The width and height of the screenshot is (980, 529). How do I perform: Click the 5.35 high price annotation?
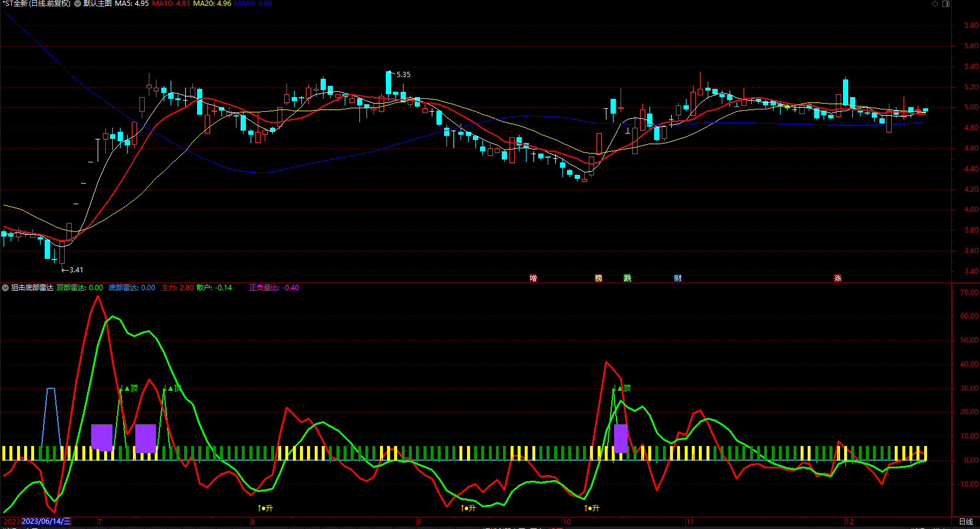pos(403,75)
